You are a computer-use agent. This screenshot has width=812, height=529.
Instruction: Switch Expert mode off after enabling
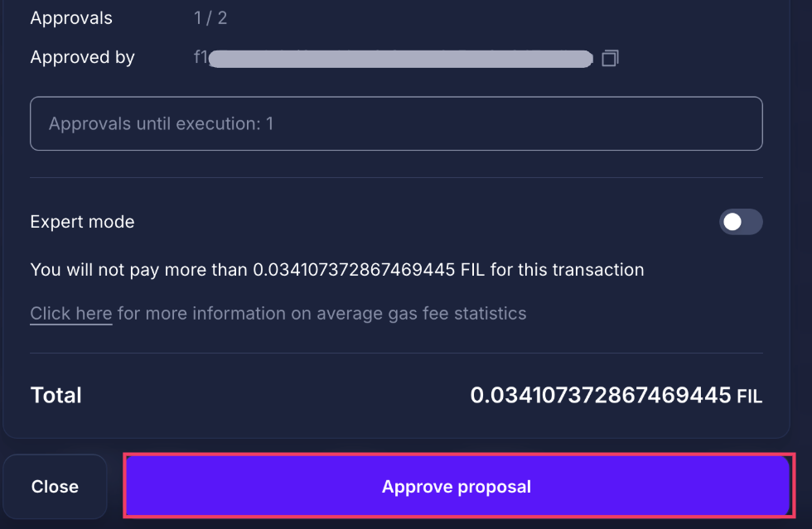(x=740, y=222)
